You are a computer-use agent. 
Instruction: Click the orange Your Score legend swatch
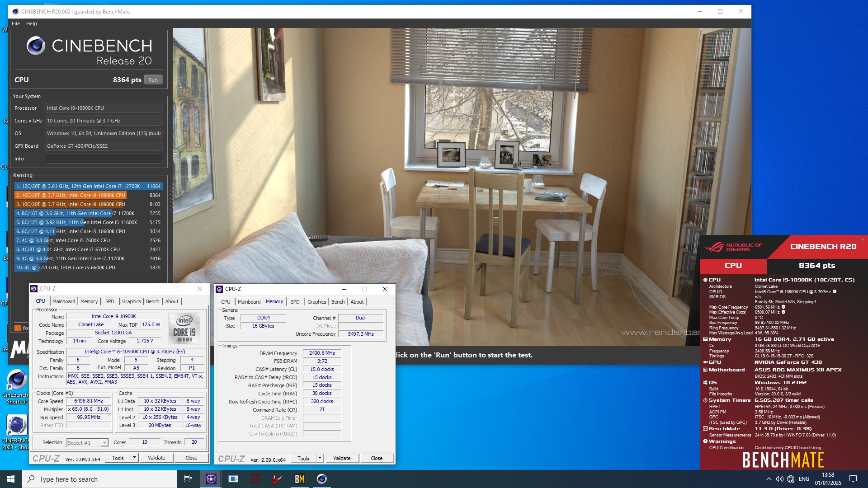(18, 328)
